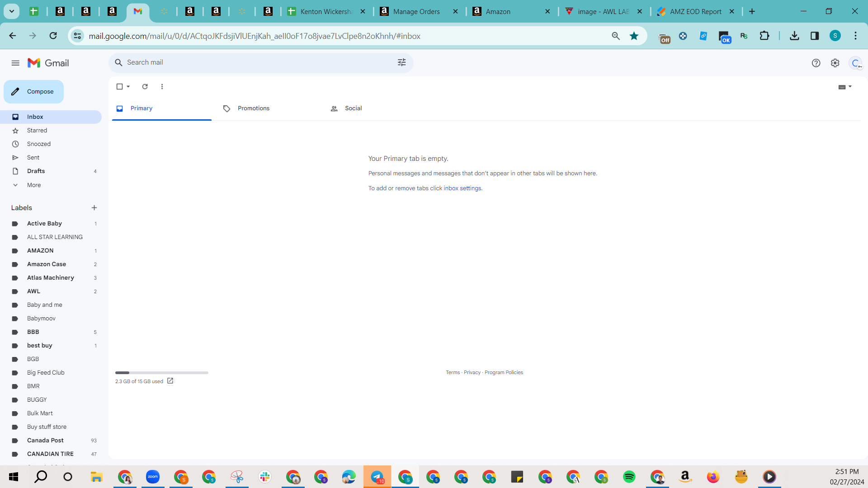868x488 pixels.
Task: Open the BBB label
Action: 51,332
